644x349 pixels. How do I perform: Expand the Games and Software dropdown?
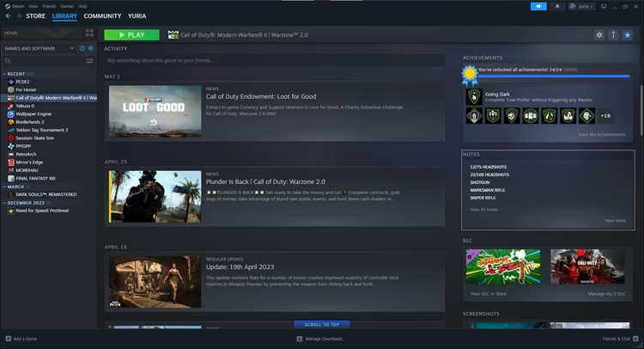click(72, 48)
